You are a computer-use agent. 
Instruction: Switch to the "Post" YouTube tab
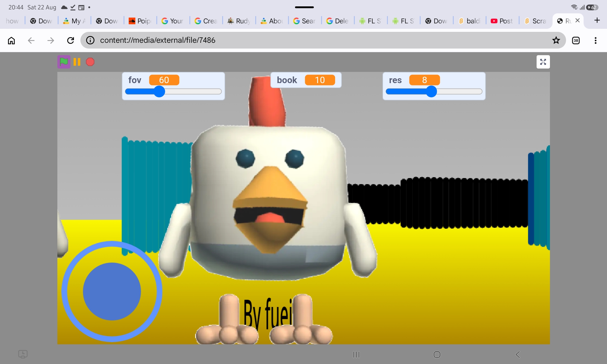(x=503, y=21)
